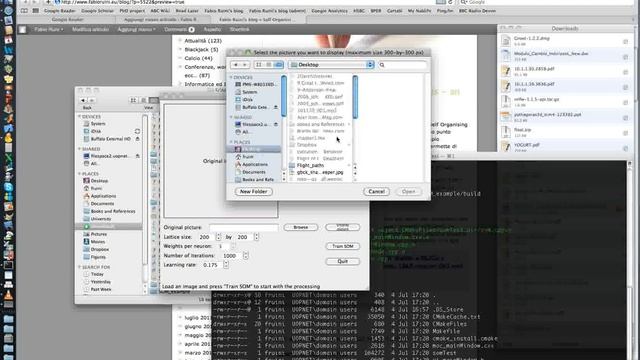Select Today search in Finder sidebar
Viewport: 640px width, 360px height.
point(97,274)
